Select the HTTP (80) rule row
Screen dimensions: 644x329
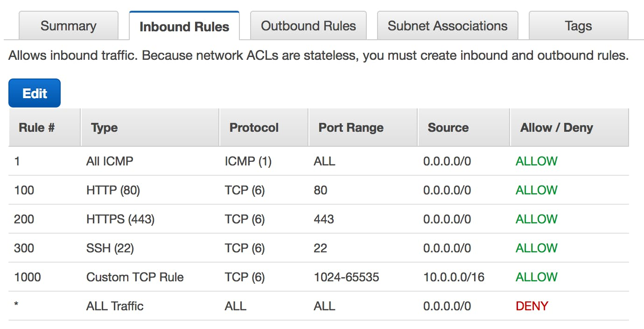click(113, 190)
